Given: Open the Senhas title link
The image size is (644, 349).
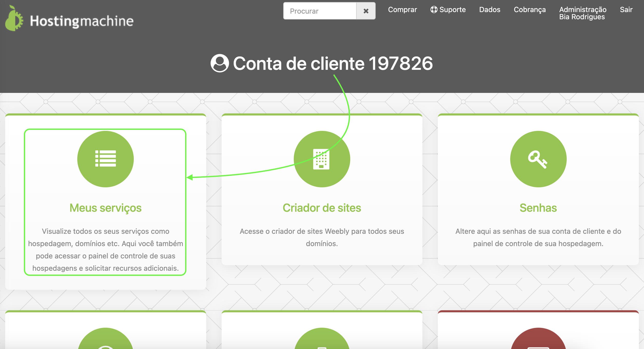Looking at the screenshot, I should [x=538, y=208].
